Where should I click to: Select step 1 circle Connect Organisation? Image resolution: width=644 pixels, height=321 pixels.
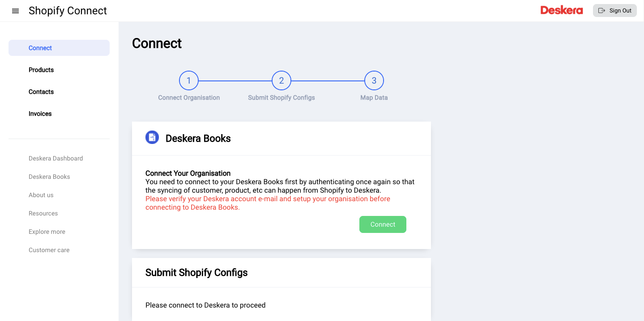(x=189, y=81)
